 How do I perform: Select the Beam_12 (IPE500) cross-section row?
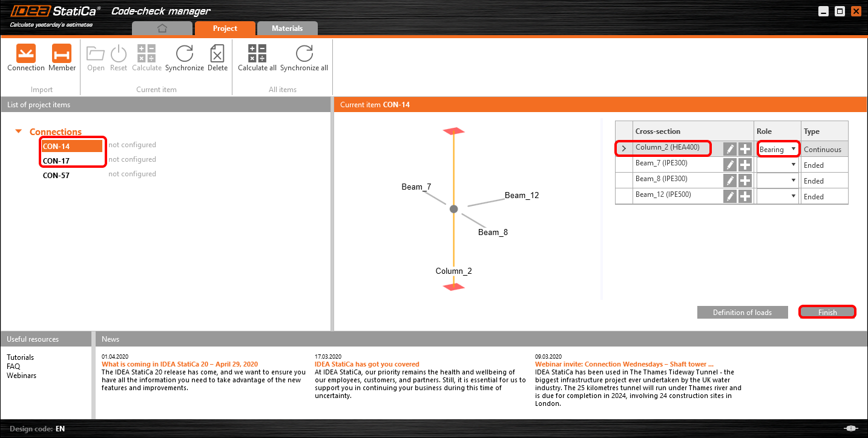(663, 194)
